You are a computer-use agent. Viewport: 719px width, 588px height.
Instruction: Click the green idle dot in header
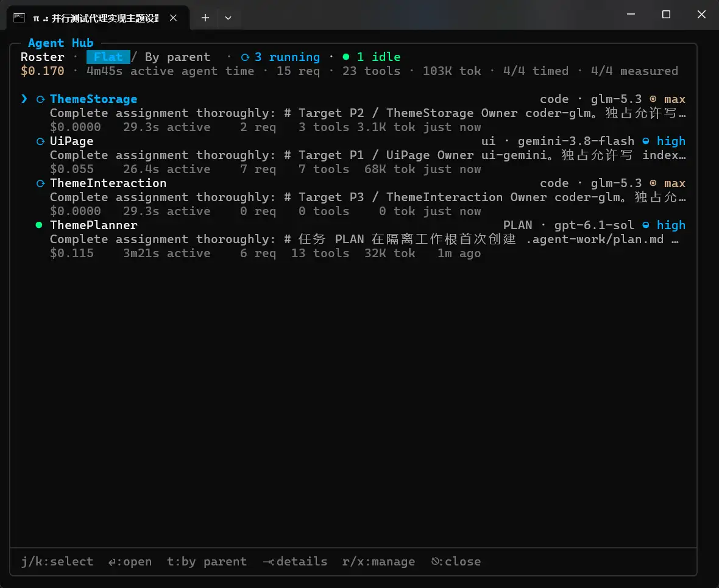pos(346,57)
